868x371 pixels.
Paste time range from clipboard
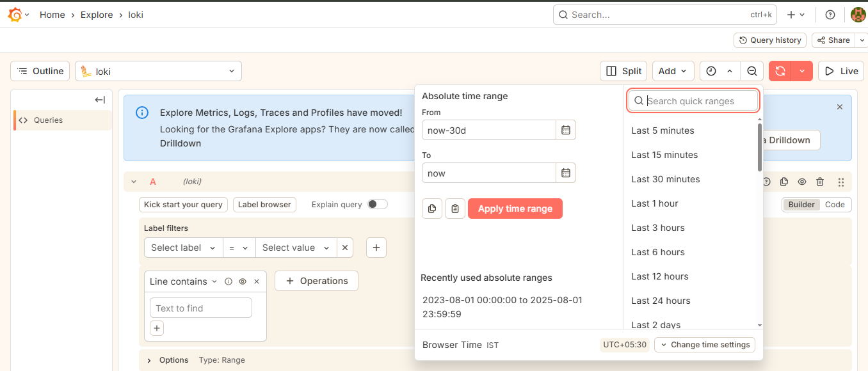(455, 209)
